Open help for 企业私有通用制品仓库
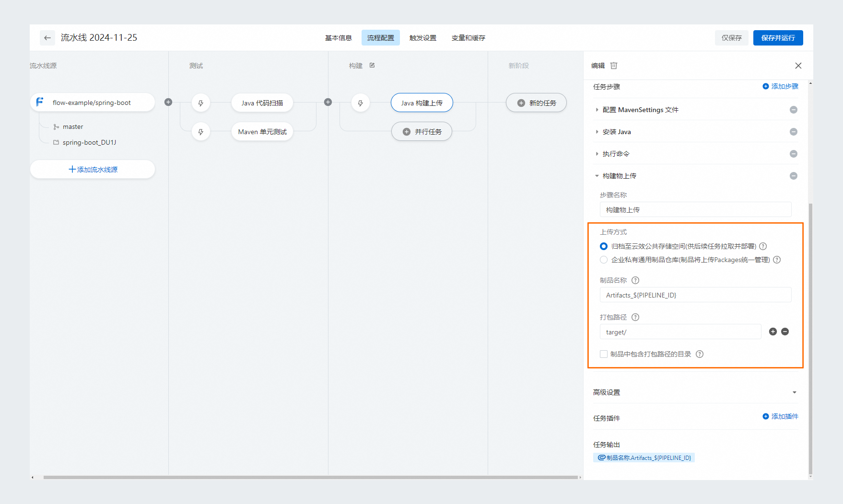The image size is (843, 504). pyautogui.click(x=777, y=260)
